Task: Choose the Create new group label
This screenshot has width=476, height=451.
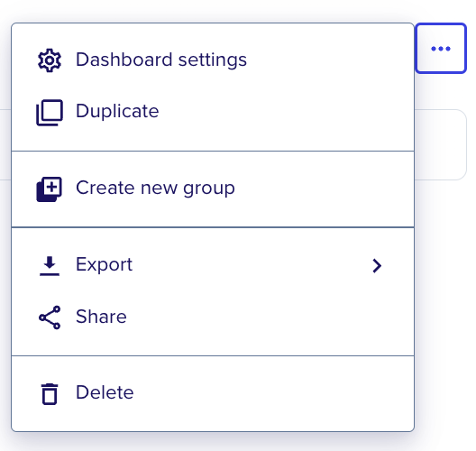Action: point(155,188)
